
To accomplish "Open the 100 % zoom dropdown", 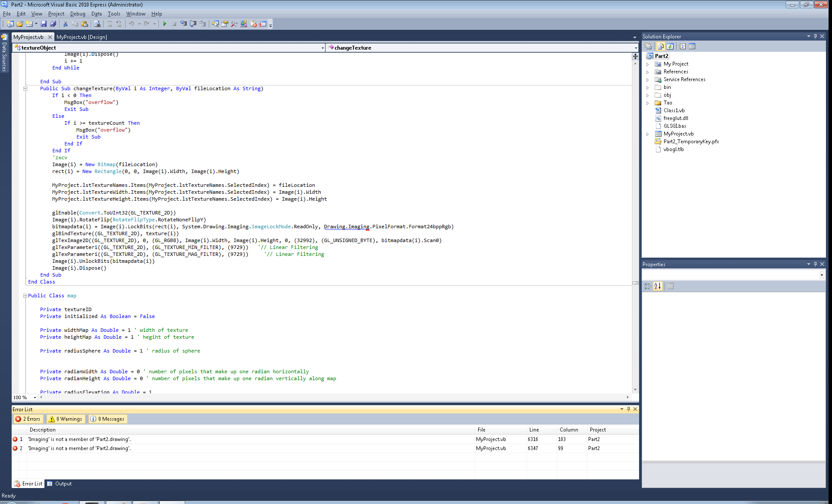I will click(x=35, y=397).
